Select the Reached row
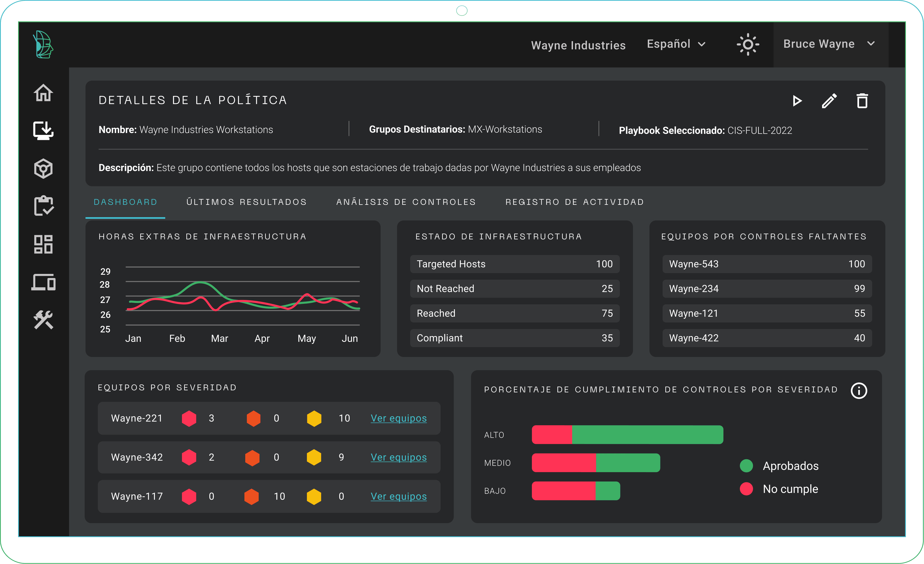The height and width of the screenshot is (564, 924). (515, 313)
